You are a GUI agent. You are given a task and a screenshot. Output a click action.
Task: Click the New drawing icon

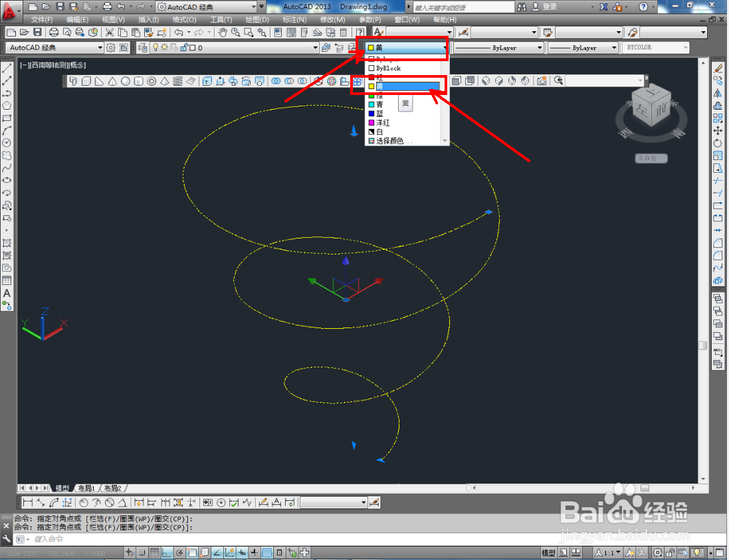coord(11,33)
